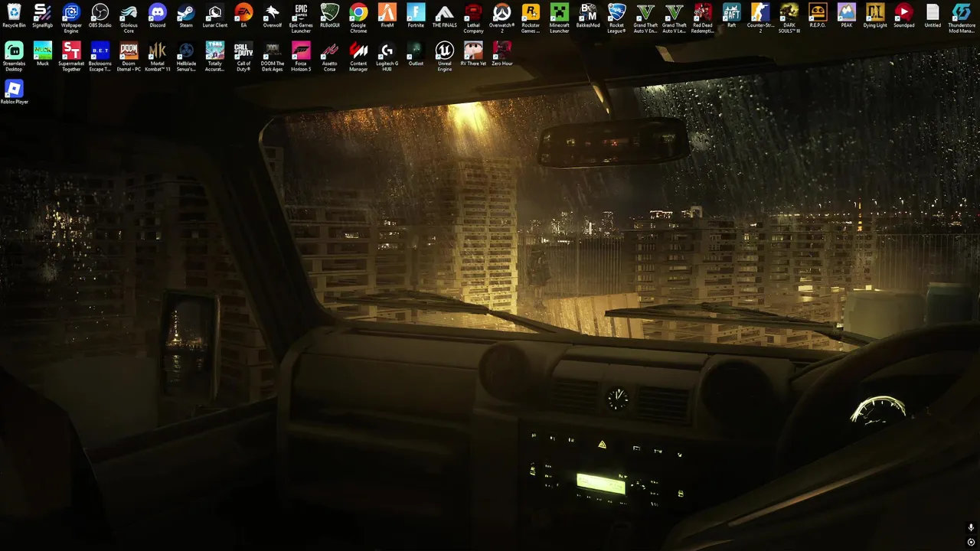Click the Fortnite desktop icon
The height and width of the screenshot is (551, 980).
(x=416, y=16)
